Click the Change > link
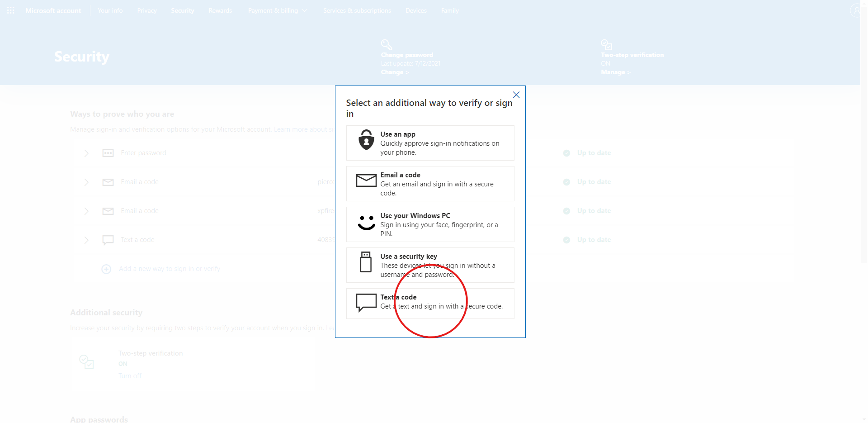Image resolution: width=868 pixels, height=423 pixels. [x=395, y=72]
